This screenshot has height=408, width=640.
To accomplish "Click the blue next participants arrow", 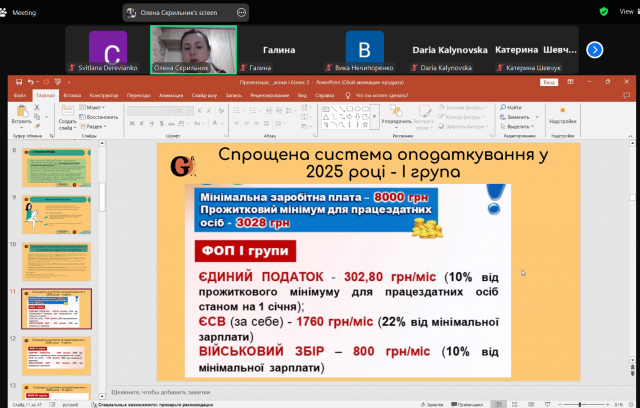I will 594,48.
